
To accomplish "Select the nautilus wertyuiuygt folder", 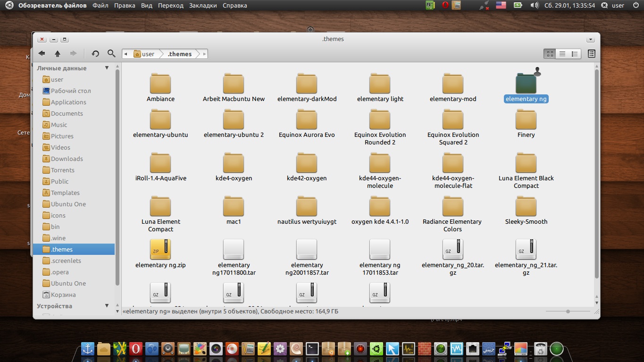I will pyautogui.click(x=307, y=210).
